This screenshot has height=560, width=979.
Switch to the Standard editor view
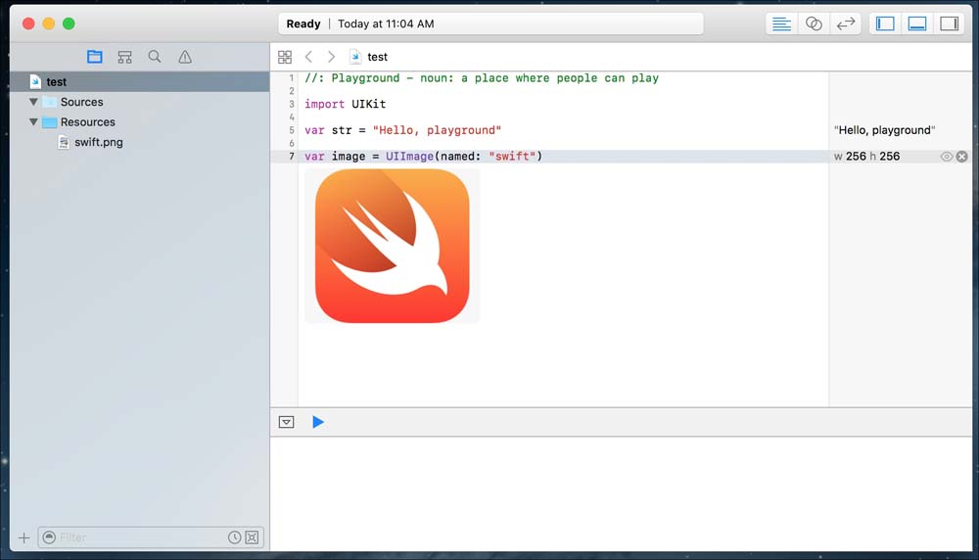point(781,23)
